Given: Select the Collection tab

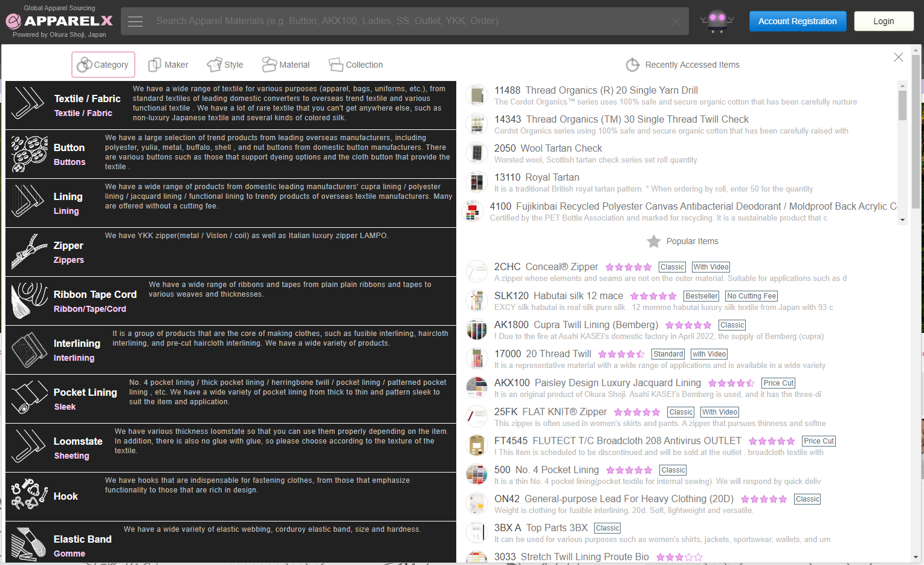Looking at the screenshot, I should [x=356, y=65].
